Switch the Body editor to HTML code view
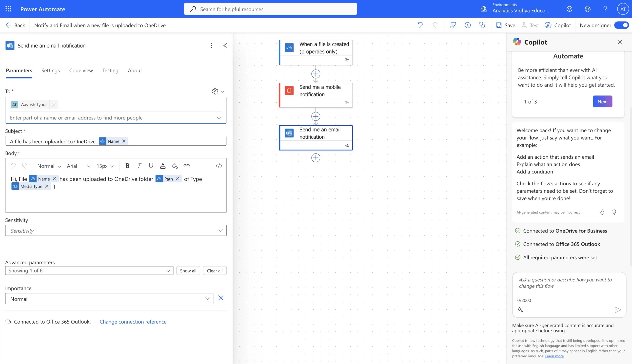This screenshot has width=632, height=364. click(x=218, y=166)
